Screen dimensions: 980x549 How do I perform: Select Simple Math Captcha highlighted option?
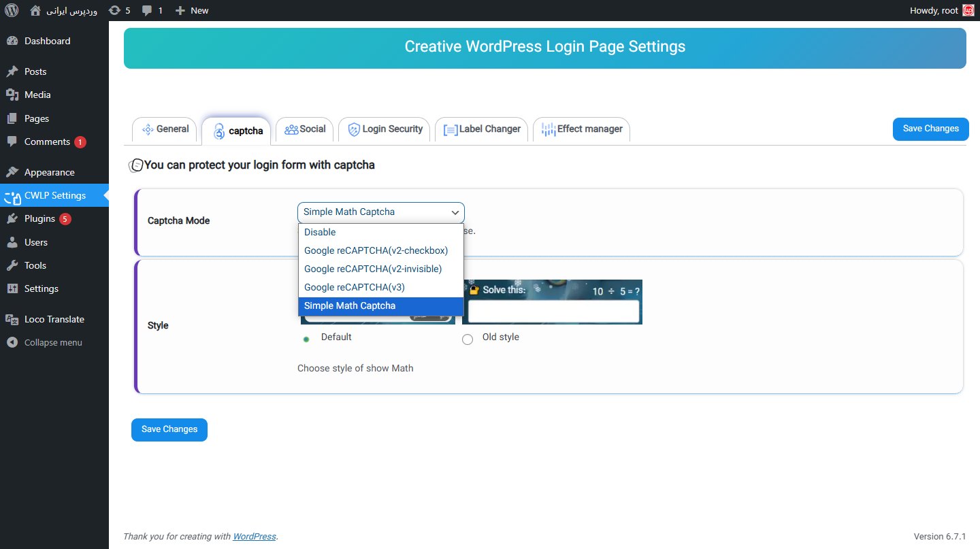pos(350,305)
